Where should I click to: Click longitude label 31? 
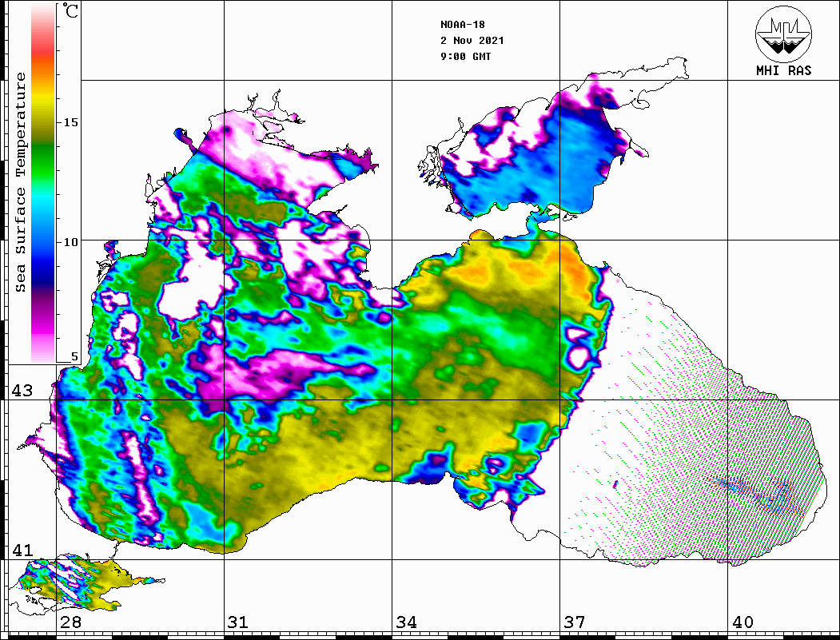coord(238,622)
